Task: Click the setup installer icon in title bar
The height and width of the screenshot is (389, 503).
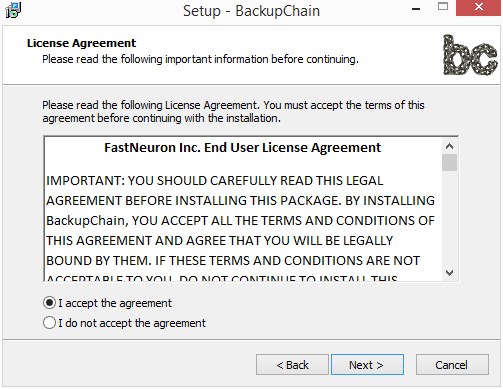Action: (14, 10)
